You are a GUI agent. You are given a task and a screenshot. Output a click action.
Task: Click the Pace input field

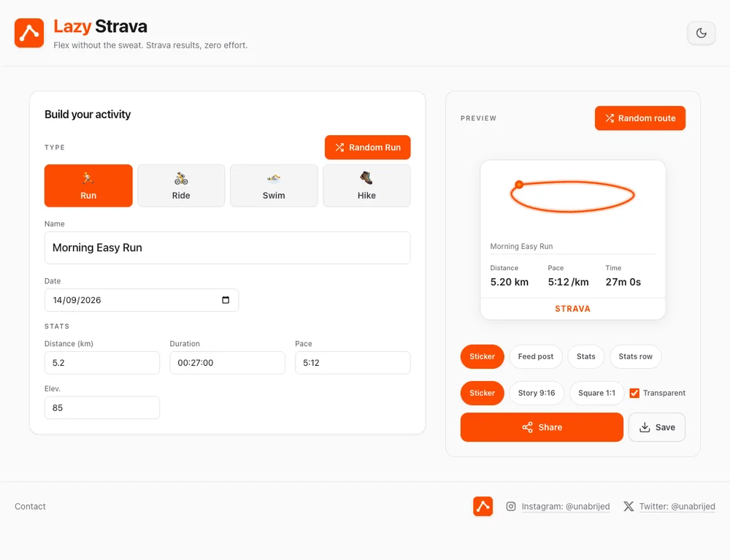353,363
